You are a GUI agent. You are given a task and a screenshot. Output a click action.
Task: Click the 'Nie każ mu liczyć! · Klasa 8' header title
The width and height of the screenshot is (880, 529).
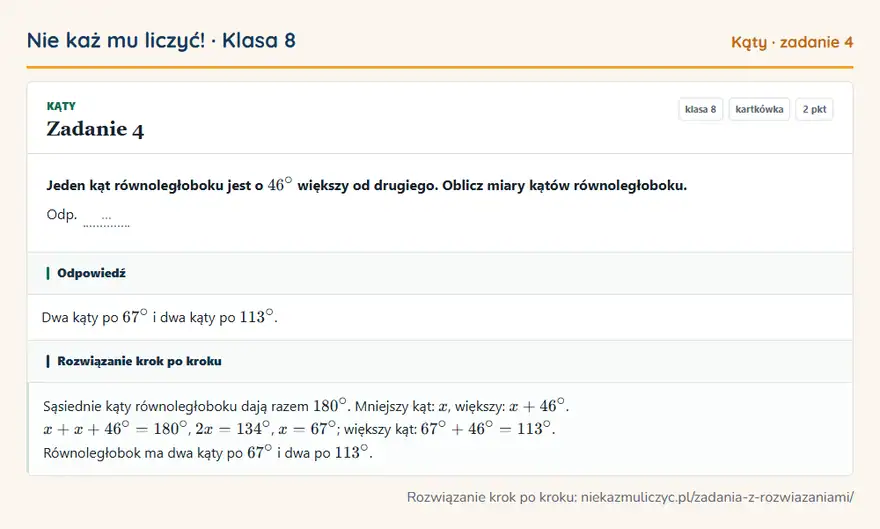pos(161,40)
